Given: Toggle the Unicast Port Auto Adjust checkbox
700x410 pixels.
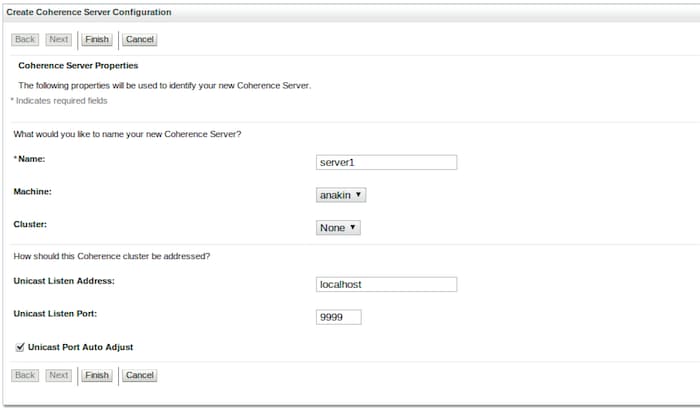Looking at the screenshot, I should click(x=21, y=347).
